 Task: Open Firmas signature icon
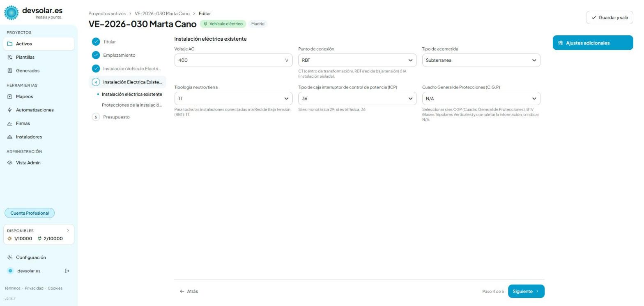click(x=10, y=123)
